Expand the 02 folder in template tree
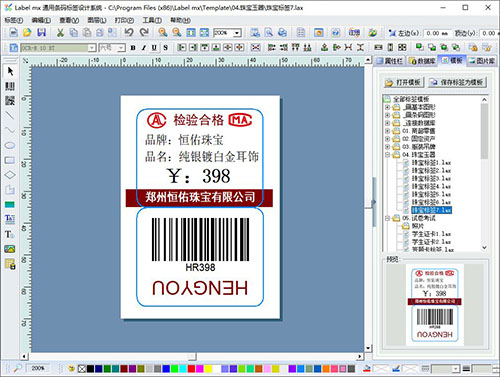The image size is (500, 377). tap(387, 139)
